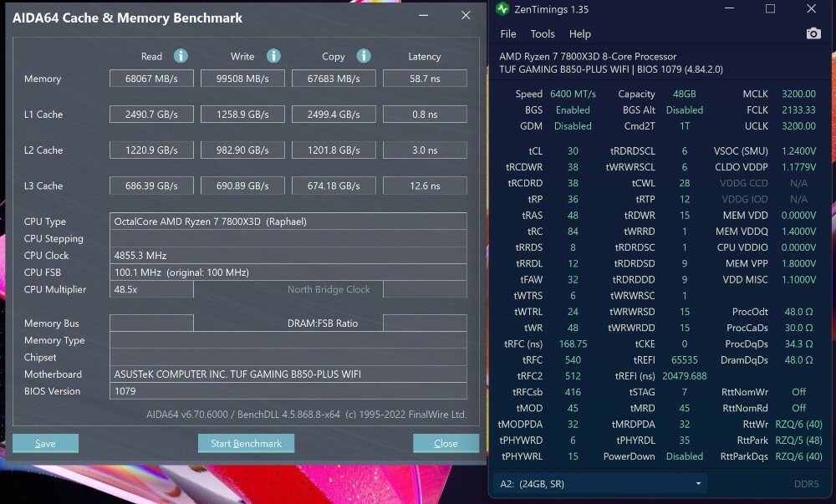Click the Save button in AIDA64

45,443
